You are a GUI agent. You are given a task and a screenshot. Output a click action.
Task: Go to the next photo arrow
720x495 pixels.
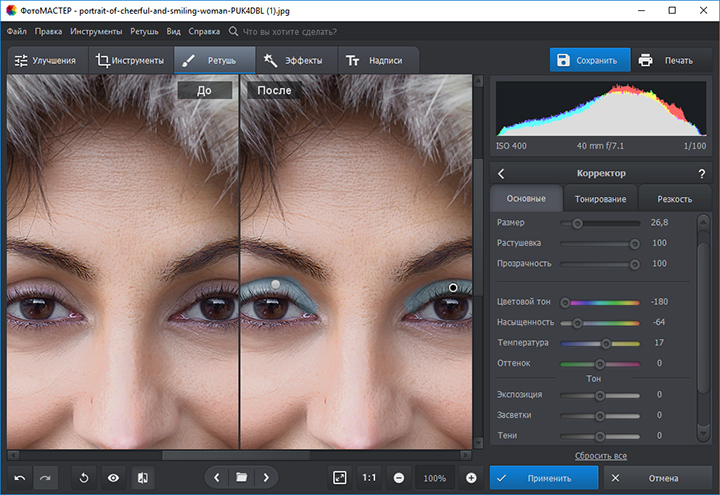pyautogui.click(x=266, y=478)
